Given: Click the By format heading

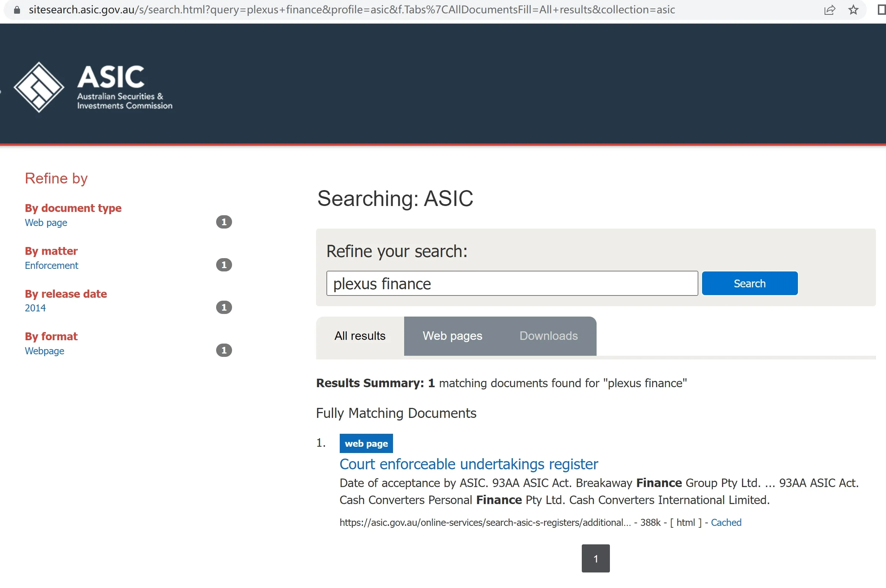Looking at the screenshot, I should [x=51, y=337].
